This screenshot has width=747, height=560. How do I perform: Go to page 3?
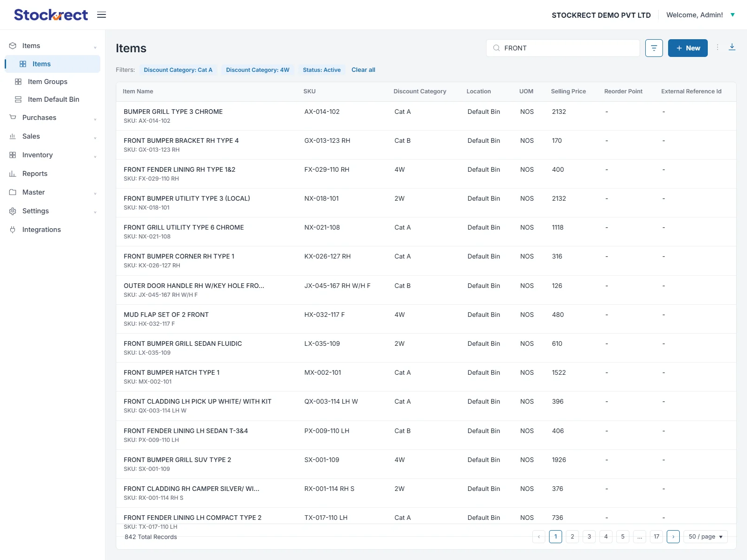[589, 537]
